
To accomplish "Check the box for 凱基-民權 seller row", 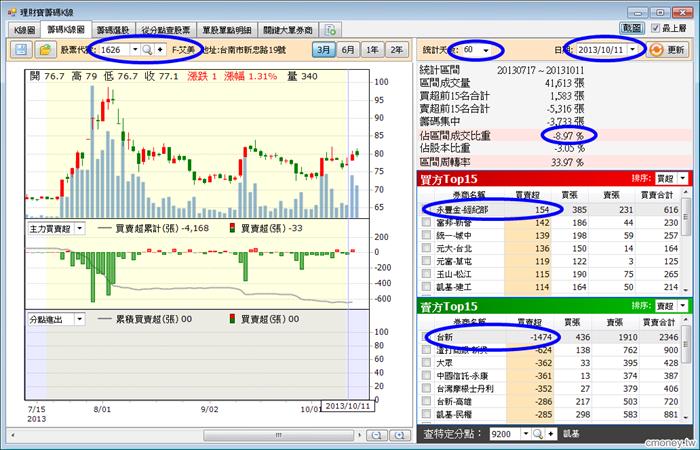I will [426, 414].
